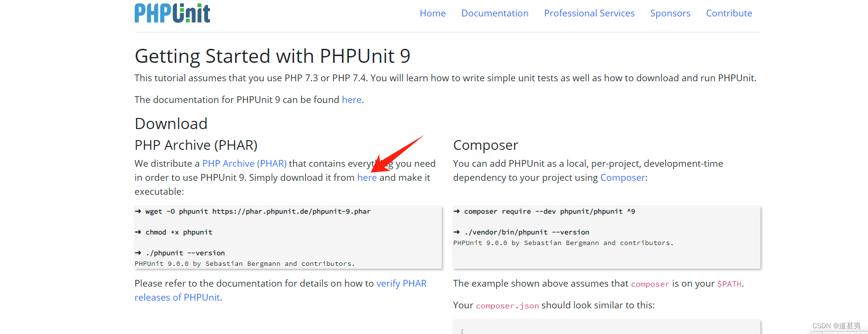Click the Composer section heading

pos(485,145)
